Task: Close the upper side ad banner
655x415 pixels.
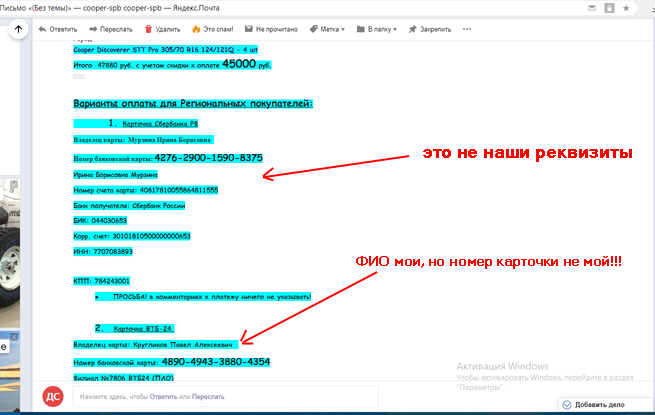Action: pyautogui.click(x=14, y=184)
